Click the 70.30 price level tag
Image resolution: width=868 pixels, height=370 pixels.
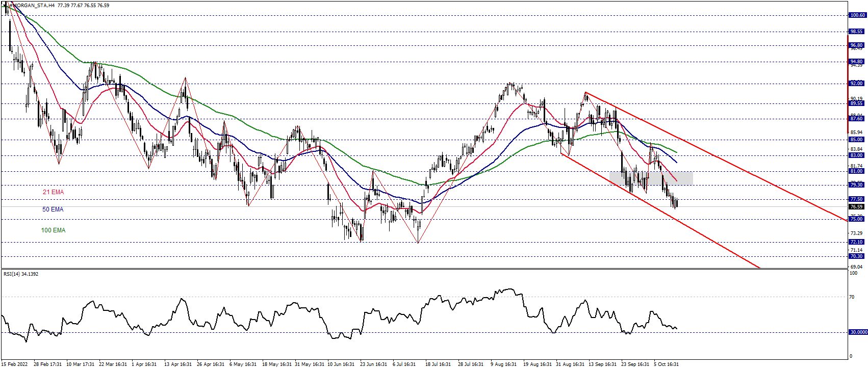tap(857, 256)
